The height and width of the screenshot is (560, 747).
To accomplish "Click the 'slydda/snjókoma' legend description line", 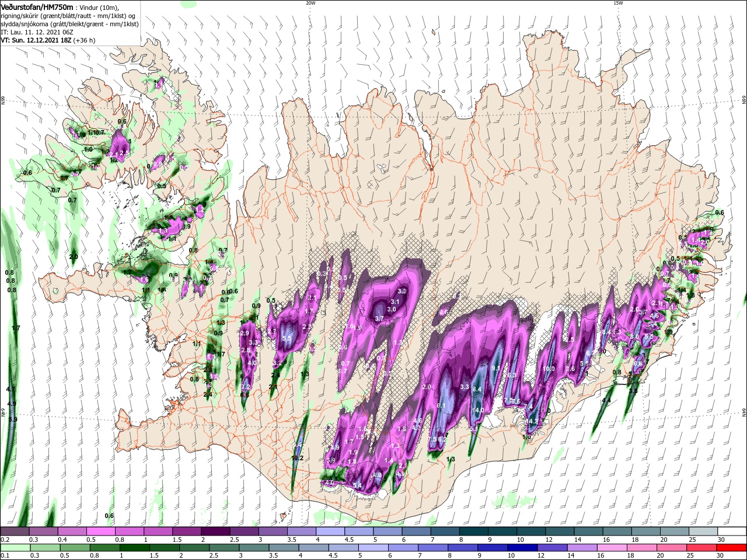I will coord(68,24).
